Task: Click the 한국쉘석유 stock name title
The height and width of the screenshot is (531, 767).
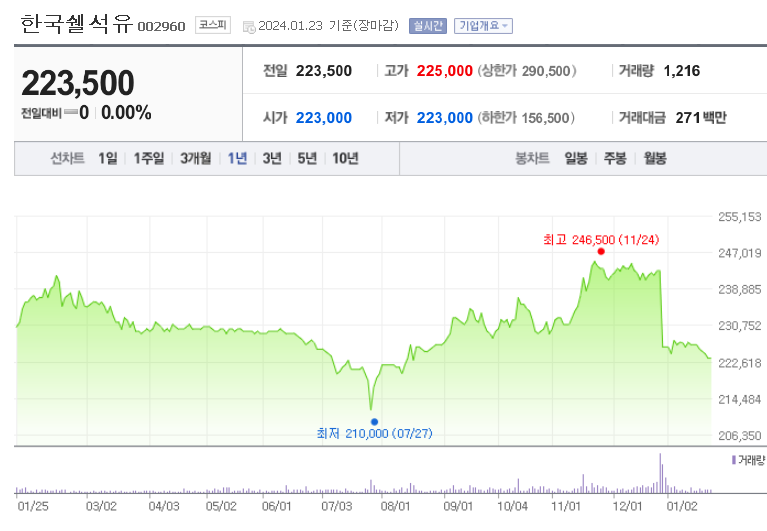Action: point(76,24)
